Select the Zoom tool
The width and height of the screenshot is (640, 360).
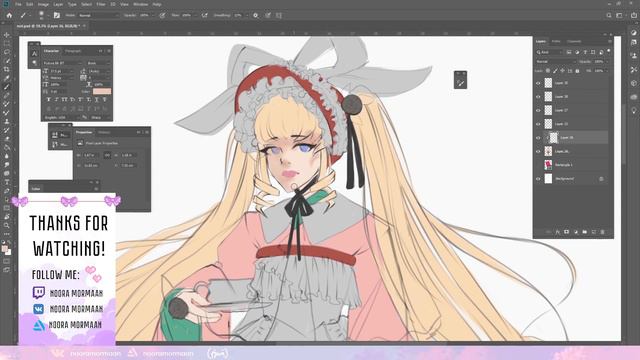tap(7, 225)
